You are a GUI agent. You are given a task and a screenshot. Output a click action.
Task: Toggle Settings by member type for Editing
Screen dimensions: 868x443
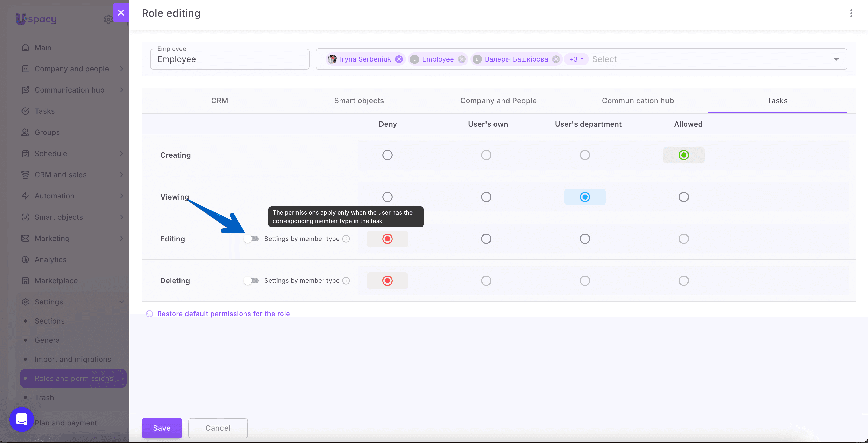point(251,239)
